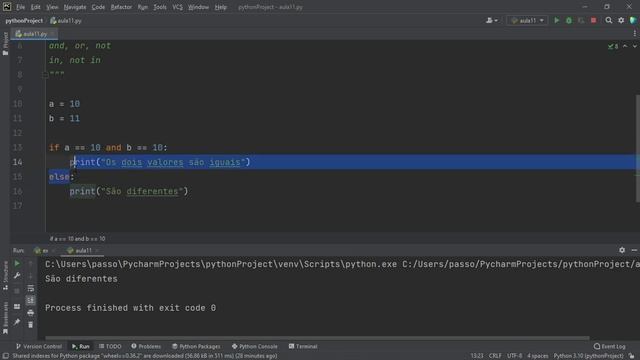Clear all output with trash icon
The width and height of the screenshot is (640, 360).
(31, 325)
